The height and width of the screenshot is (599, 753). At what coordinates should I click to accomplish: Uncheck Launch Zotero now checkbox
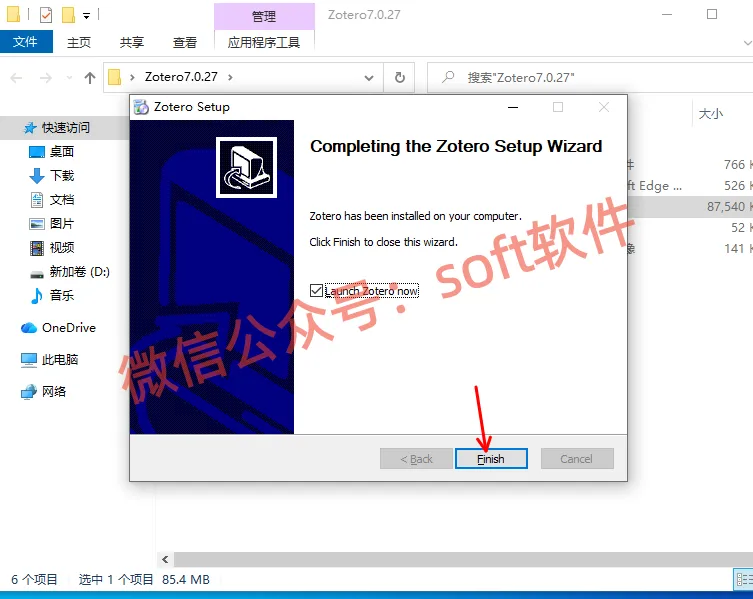pos(316,291)
